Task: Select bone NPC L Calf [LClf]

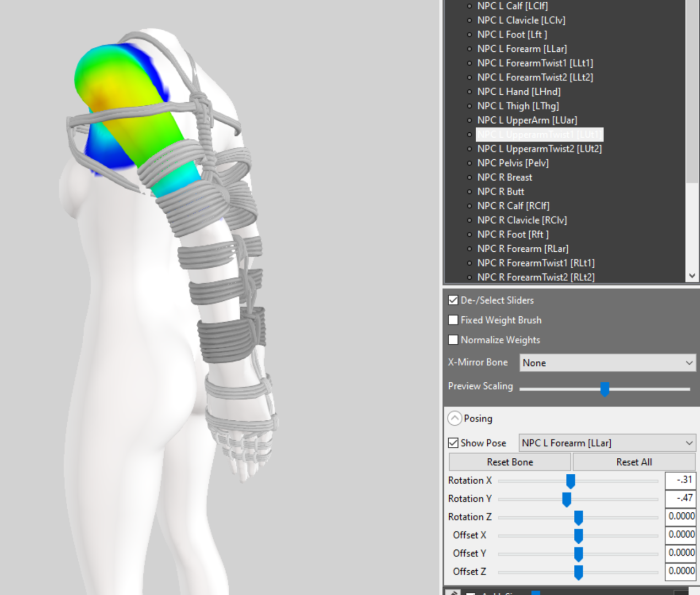Action: coord(513,6)
